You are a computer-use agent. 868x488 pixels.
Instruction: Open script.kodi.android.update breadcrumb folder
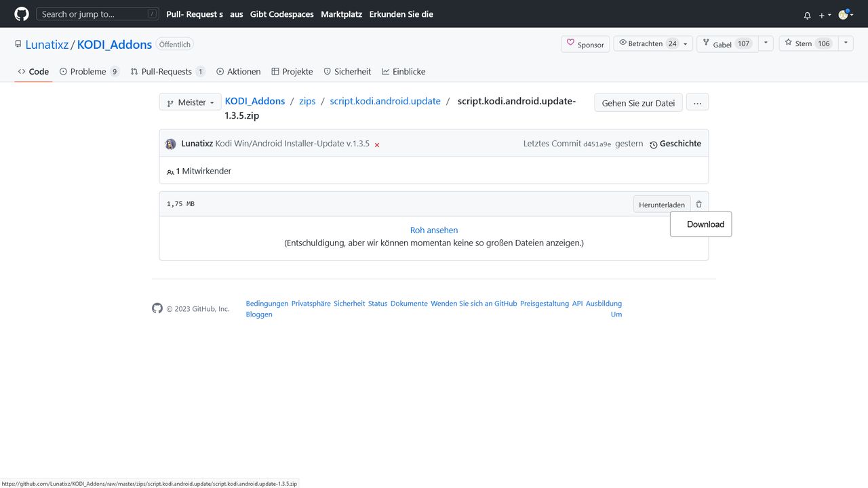tap(385, 101)
